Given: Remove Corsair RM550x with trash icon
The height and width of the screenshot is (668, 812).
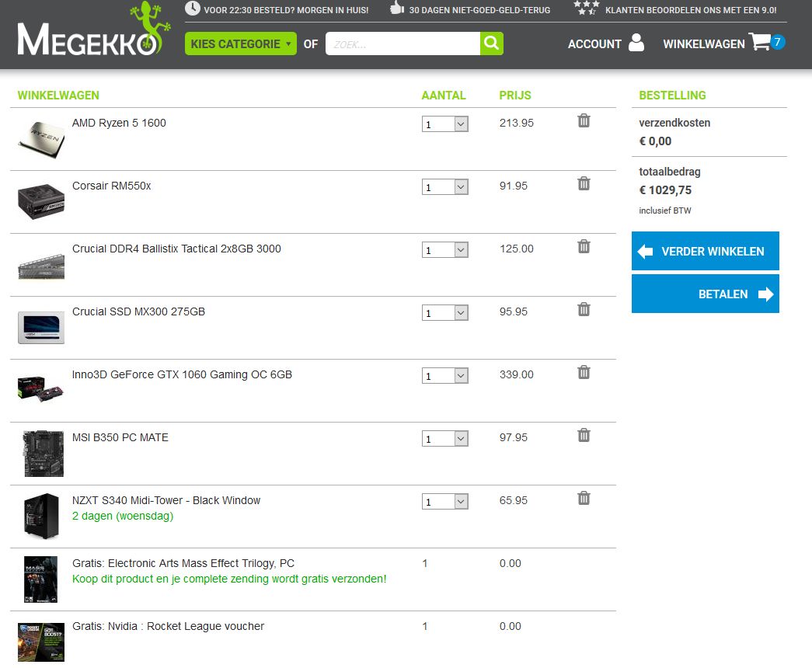Looking at the screenshot, I should [x=584, y=183].
